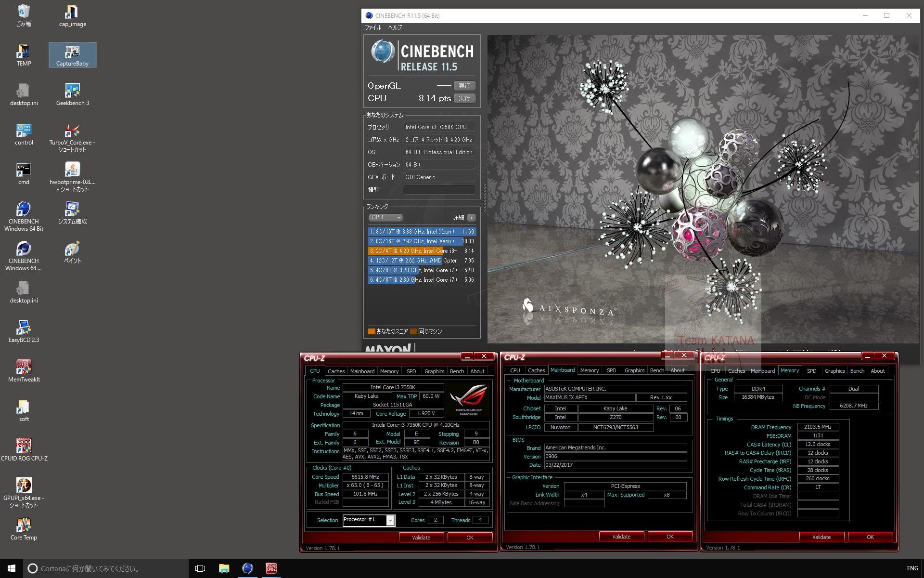Open the ヘルプ menu in Cinebench
Screen dimensions: 924x578
[395, 27]
